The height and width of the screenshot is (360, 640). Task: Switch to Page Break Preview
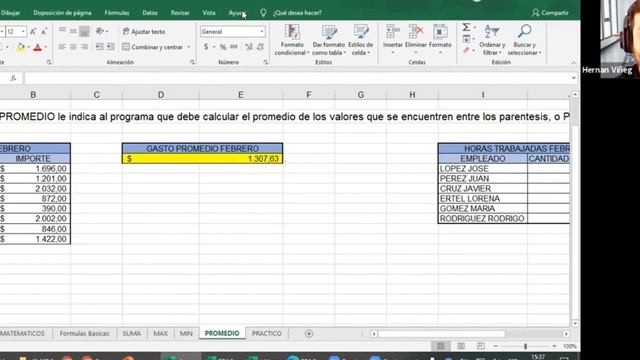[x=481, y=346]
